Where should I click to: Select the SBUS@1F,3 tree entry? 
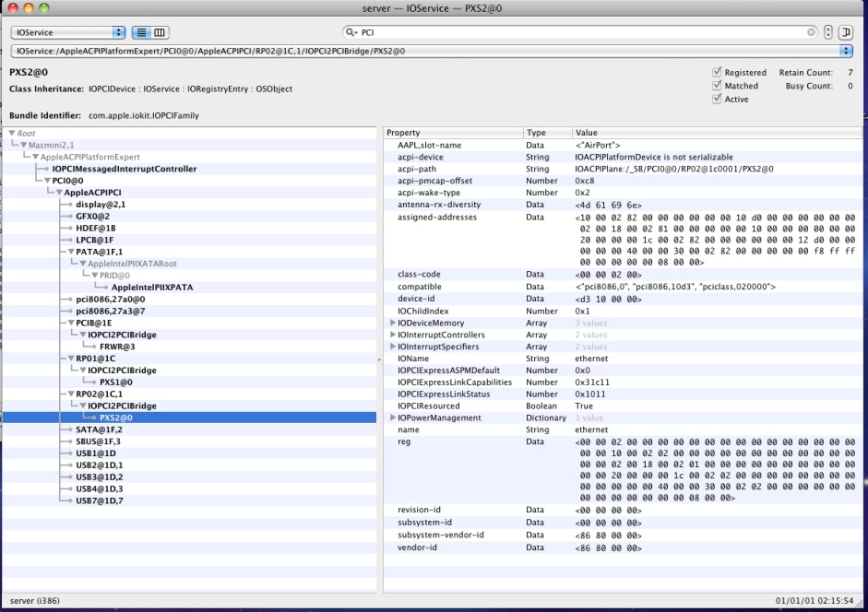pos(98,441)
